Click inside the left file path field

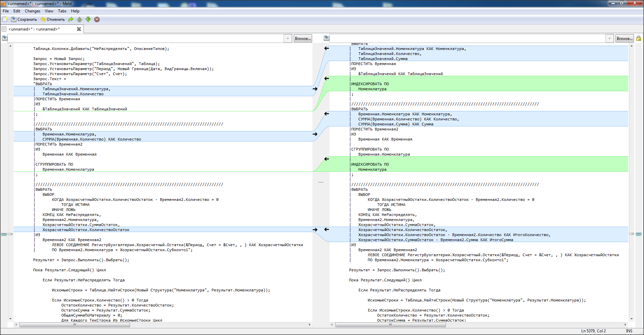coord(146,39)
